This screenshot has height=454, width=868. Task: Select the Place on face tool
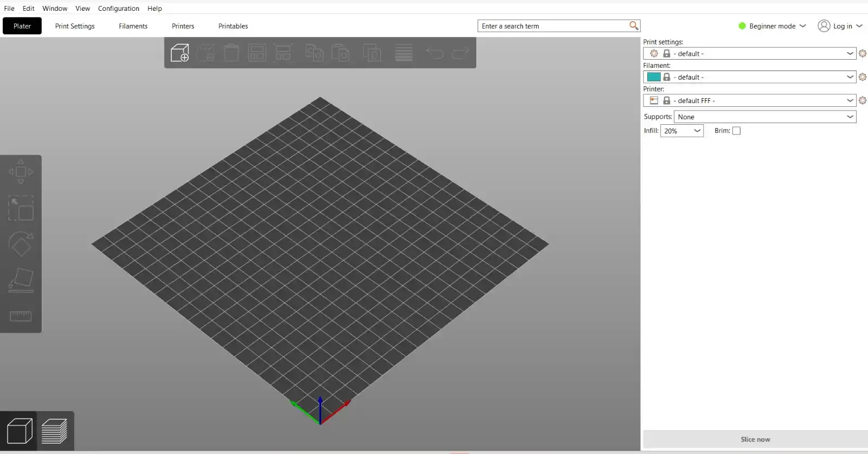(21, 280)
